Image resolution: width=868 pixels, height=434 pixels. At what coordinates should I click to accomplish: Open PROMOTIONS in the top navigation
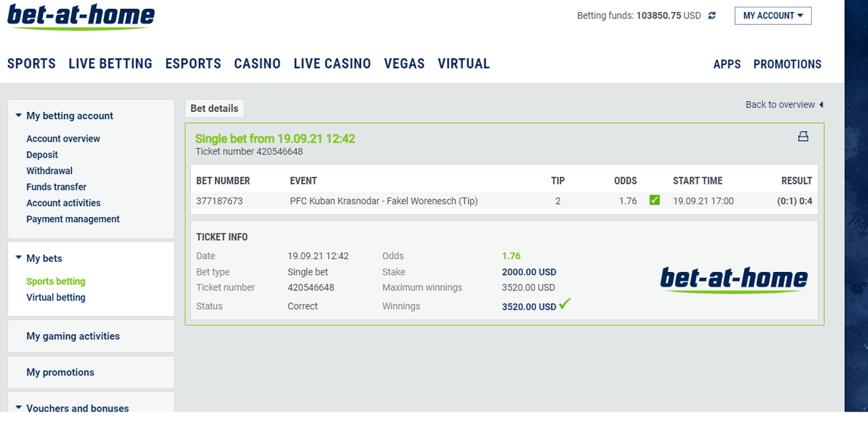(x=787, y=64)
